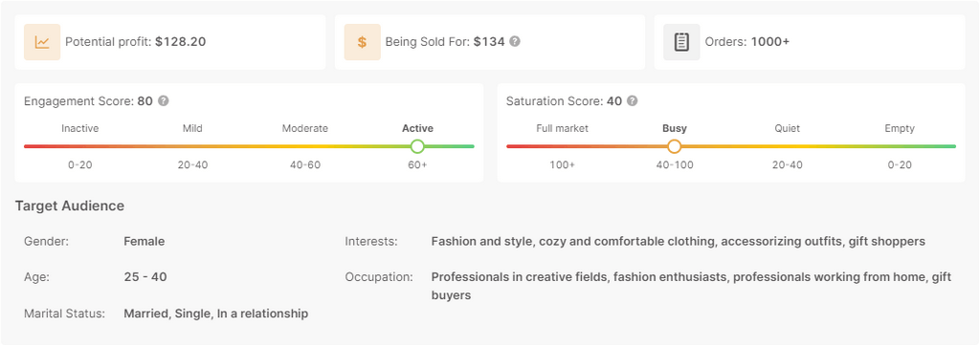Screen dimensions: 980x346
Task: Click the potential profit chart icon
Action: click(42, 42)
